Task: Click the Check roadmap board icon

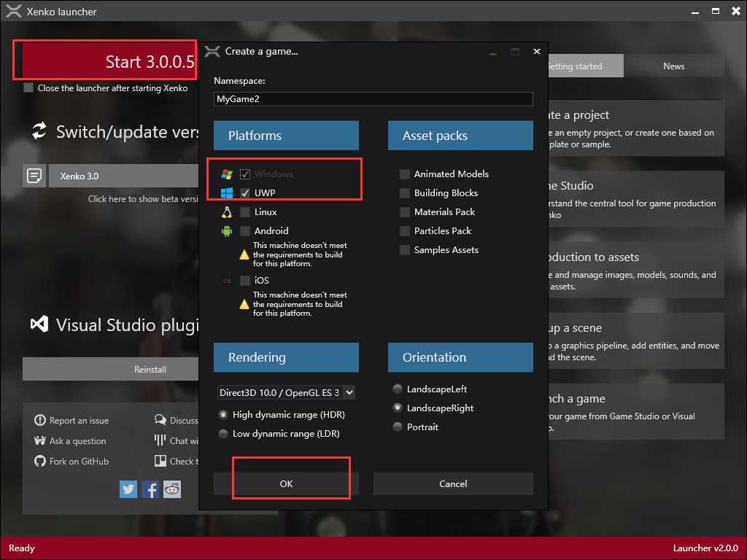Action: [x=160, y=461]
